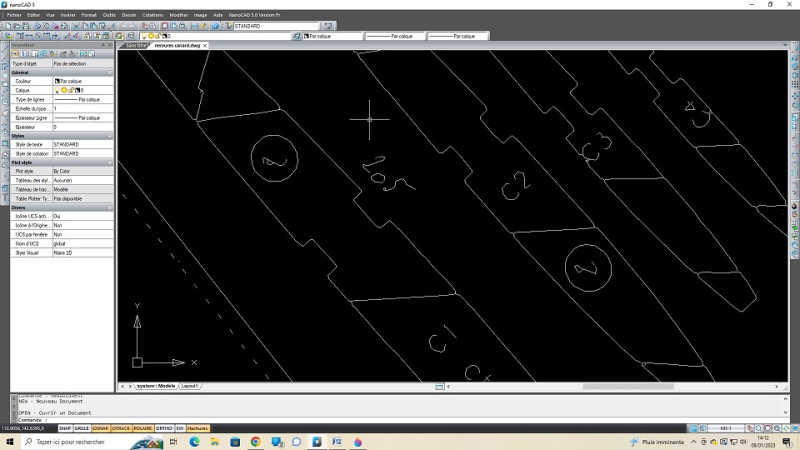
Task: Open the Cotations menu
Action: (x=153, y=15)
